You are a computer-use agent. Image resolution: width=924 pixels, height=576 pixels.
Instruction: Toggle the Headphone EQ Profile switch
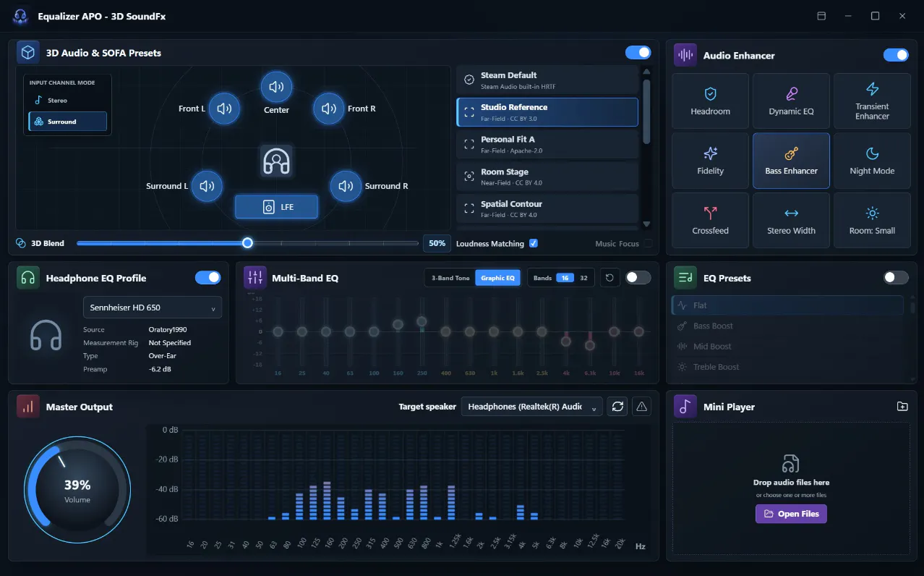pyautogui.click(x=208, y=277)
